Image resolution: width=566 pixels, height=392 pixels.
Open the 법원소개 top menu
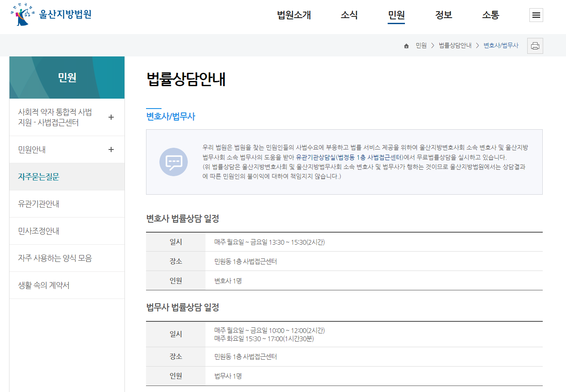(294, 15)
